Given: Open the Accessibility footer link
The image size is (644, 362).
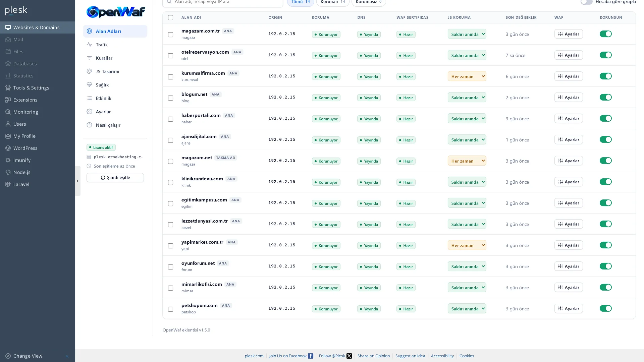Looking at the screenshot, I should [x=442, y=356].
